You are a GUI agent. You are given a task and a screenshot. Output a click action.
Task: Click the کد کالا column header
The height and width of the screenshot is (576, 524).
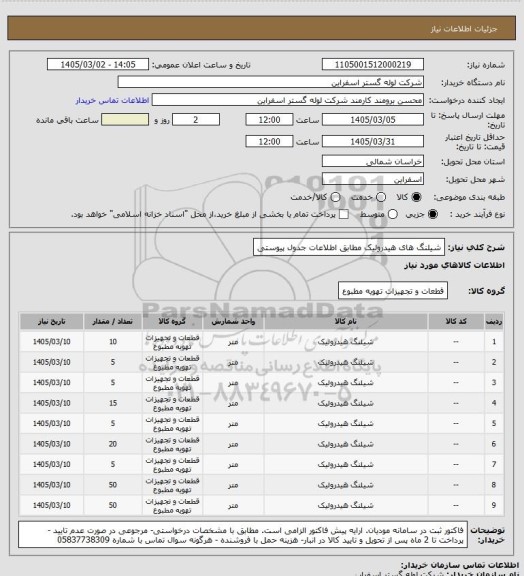point(456,321)
